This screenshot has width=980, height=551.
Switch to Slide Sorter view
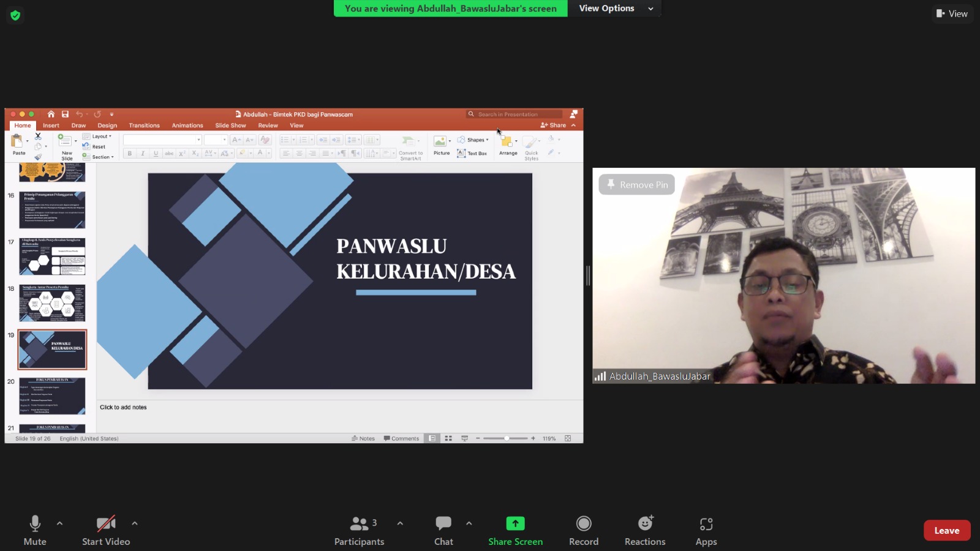click(448, 438)
